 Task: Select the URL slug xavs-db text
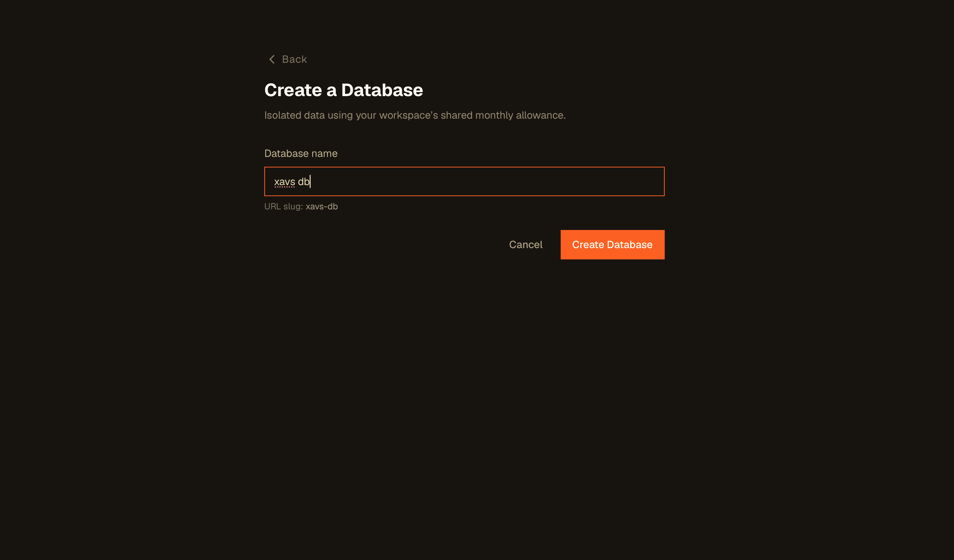[321, 207]
